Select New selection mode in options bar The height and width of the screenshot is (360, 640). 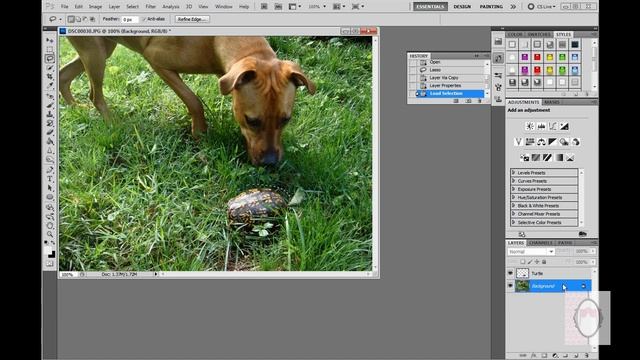tap(71, 19)
